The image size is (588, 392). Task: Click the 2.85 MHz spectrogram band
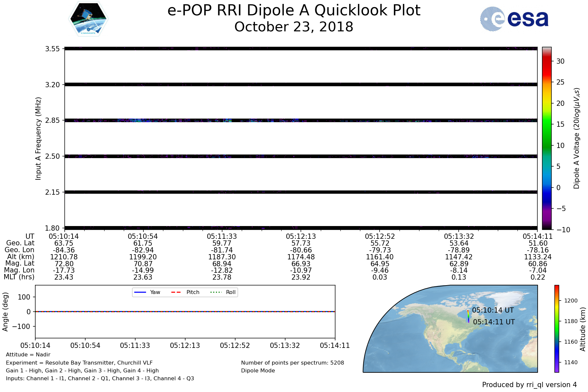pos(301,121)
